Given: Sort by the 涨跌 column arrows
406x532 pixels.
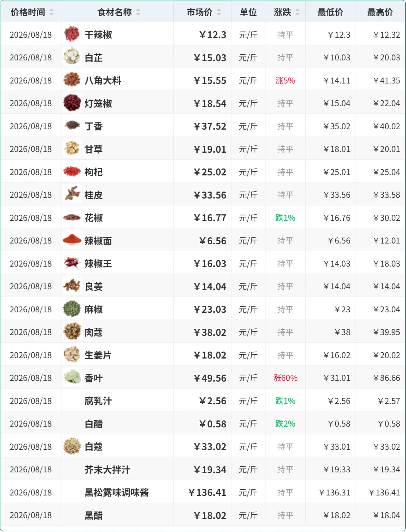Looking at the screenshot, I should [297, 12].
